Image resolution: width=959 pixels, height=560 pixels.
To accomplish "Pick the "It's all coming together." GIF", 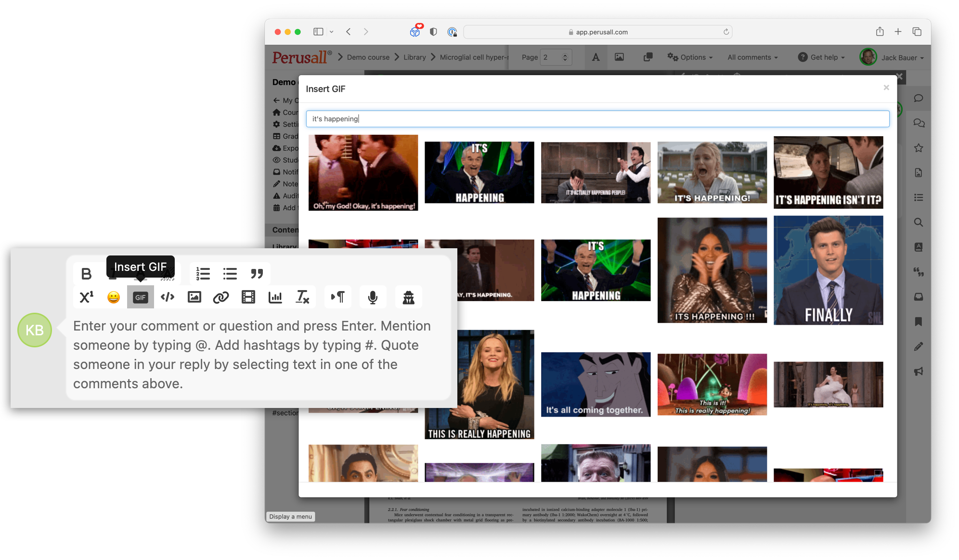I will tap(596, 384).
